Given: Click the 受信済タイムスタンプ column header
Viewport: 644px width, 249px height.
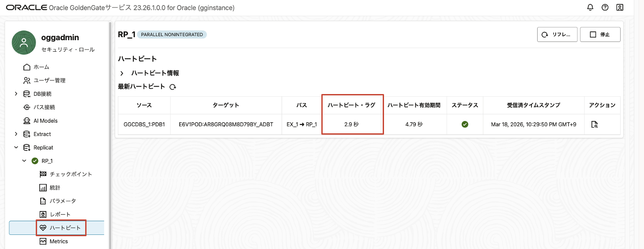Looking at the screenshot, I should [x=534, y=106].
